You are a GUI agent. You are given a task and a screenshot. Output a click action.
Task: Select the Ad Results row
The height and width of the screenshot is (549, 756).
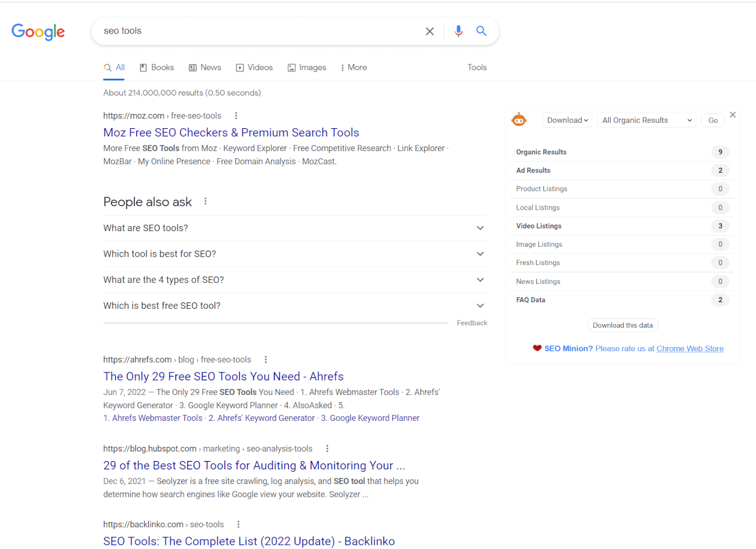point(623,171)
